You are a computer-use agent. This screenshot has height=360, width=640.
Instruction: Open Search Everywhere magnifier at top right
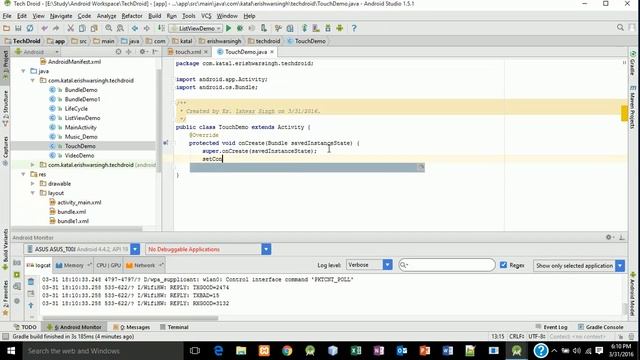click(620, 27)
